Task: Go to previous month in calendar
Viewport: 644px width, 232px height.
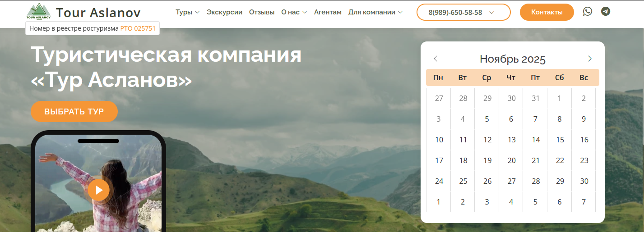Action: pos(436,59)
